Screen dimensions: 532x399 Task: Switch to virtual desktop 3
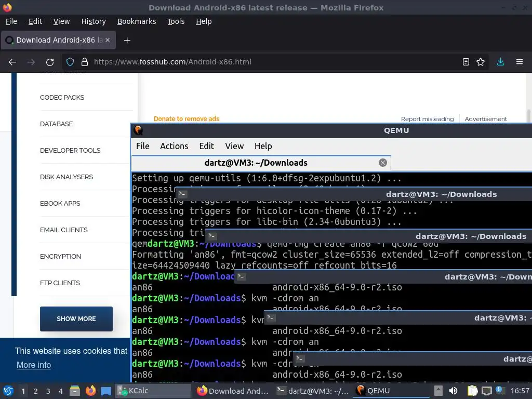pos(48,391)
